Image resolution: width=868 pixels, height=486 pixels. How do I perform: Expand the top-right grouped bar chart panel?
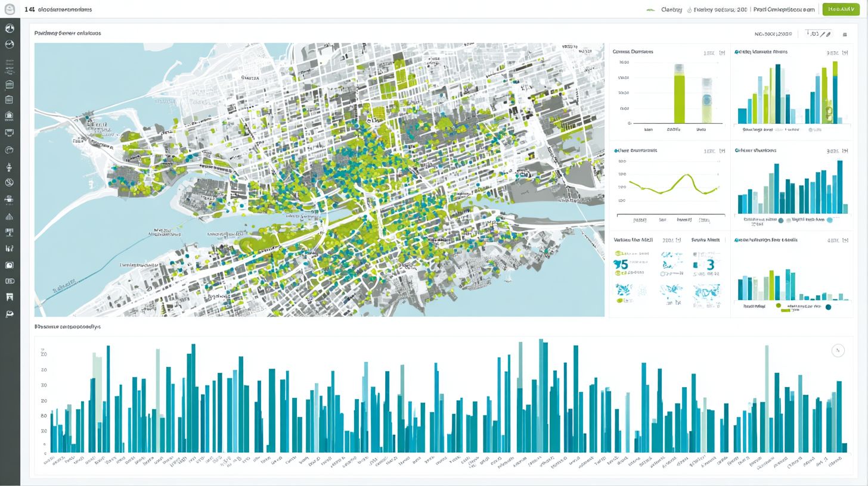coord(845,52)
